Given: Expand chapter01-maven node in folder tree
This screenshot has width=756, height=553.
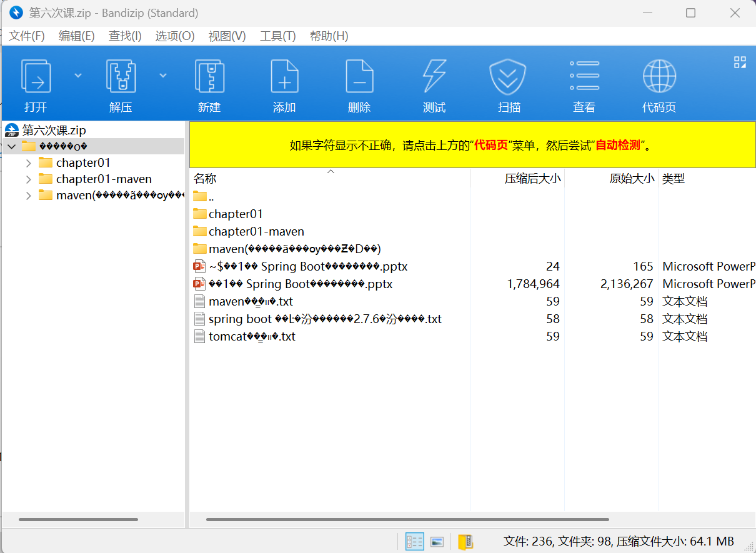Looking at the screenshot, I should click(x=29, y=179).
